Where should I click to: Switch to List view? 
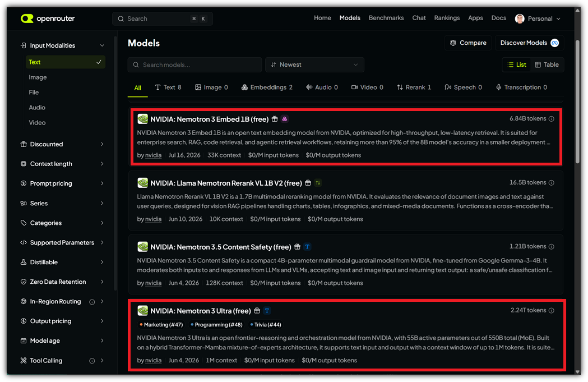[516, 65]
